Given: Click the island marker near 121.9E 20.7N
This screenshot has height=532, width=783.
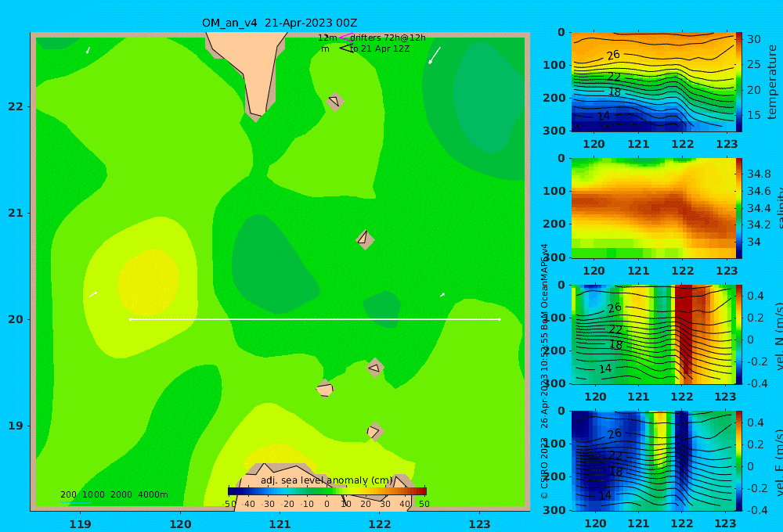Looking at the screenshot, I should 365,239.
